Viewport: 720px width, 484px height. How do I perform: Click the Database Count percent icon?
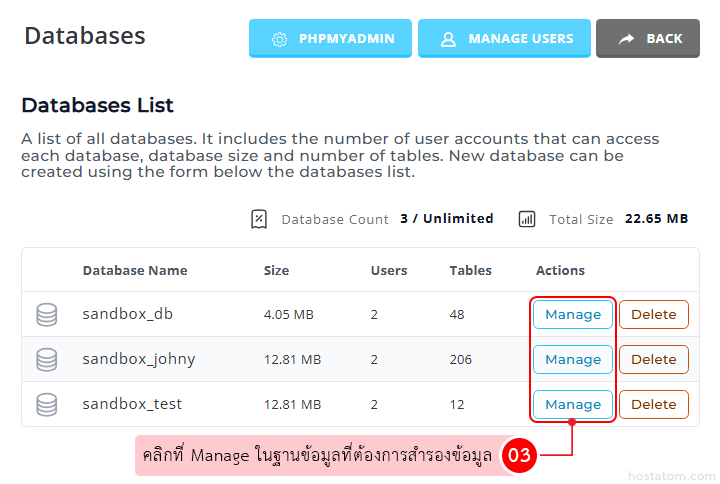tap(259, 219)
